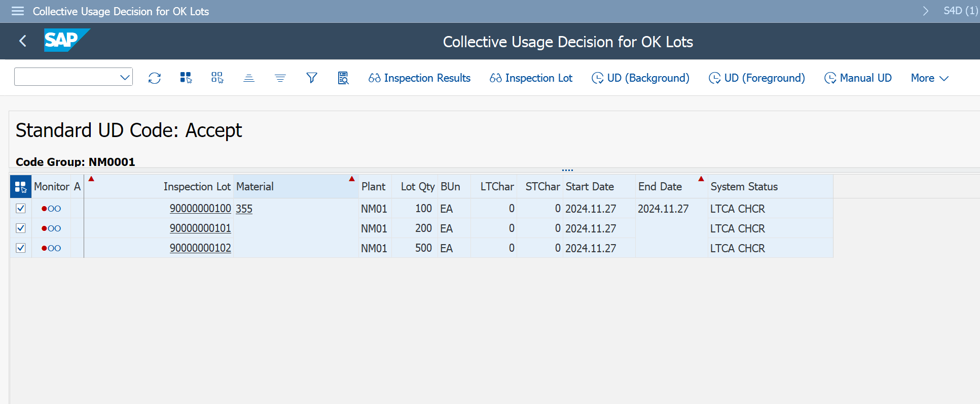Click the Manual UD button

858,78
